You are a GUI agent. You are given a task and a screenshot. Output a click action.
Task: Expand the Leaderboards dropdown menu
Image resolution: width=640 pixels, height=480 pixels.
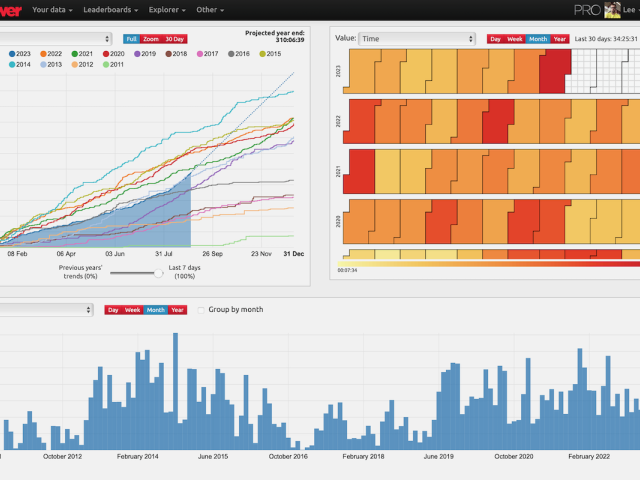tap(112, 10)
